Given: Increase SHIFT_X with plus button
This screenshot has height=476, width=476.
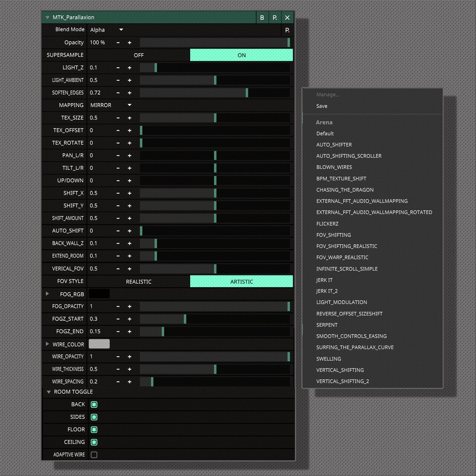Looking at the screenshot, I should (x=129, y=193).
